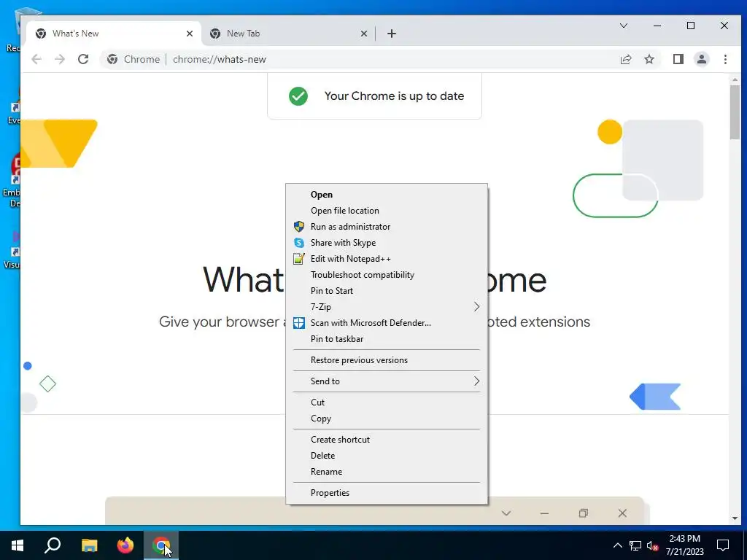Select Open file location
Image resolution: width=747 pixels, height=560 pixels.
[387, 211]
